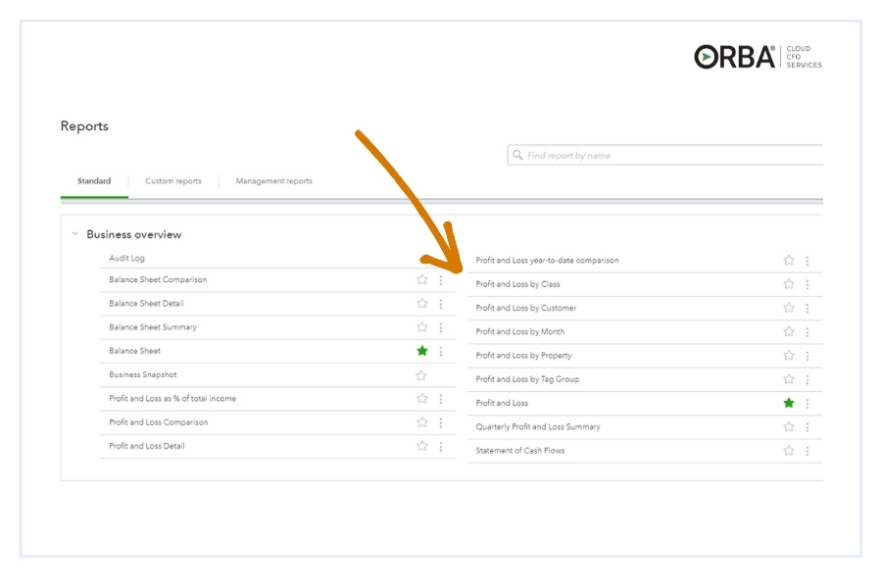Open the Audit Log report

[126, 258]
